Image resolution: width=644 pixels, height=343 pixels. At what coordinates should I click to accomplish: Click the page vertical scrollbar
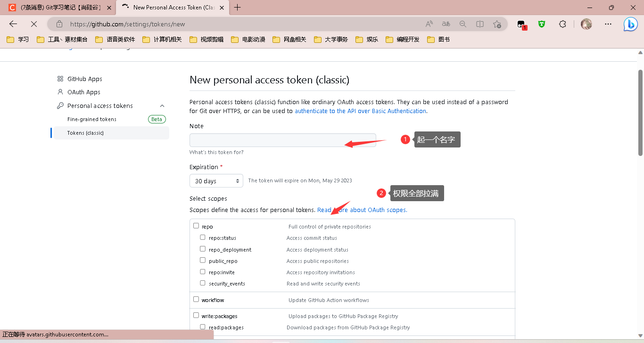tap(640, 112)
